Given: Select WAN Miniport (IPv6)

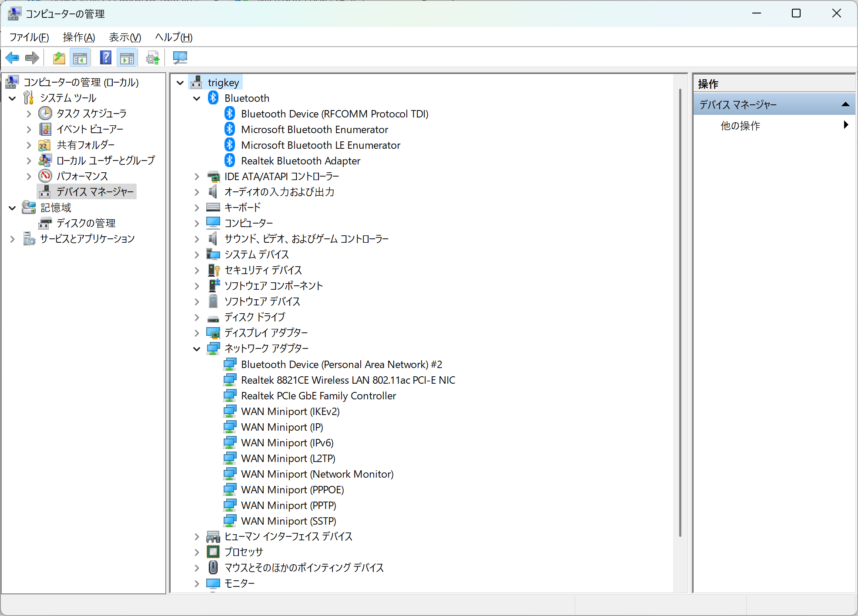Looking at the screenshot, I should pos(287,443).
